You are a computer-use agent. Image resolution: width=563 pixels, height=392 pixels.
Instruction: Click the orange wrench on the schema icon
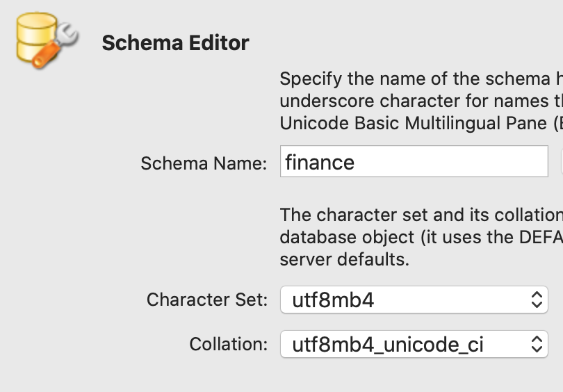tap(50, 50)
